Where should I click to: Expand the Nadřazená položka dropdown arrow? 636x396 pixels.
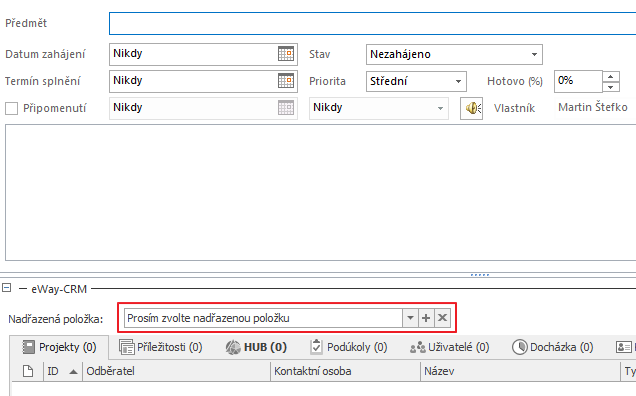(x=410, y=318)
